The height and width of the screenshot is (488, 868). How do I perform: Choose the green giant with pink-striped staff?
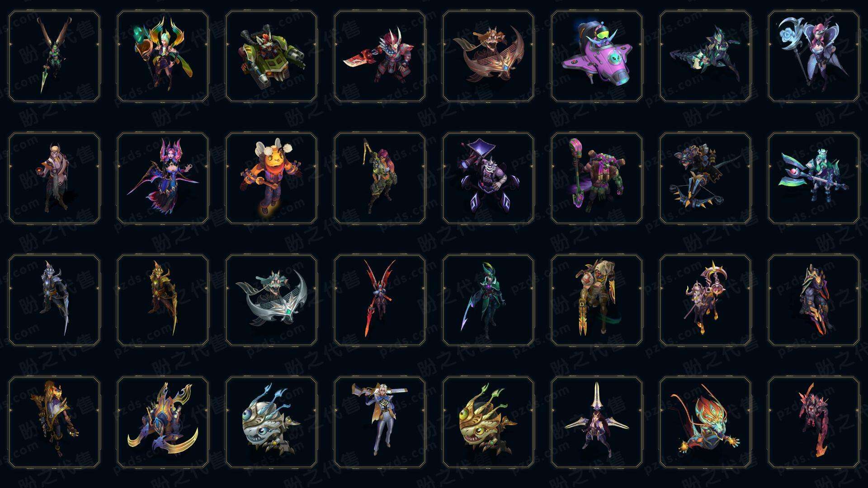click(x=597, y=178)
